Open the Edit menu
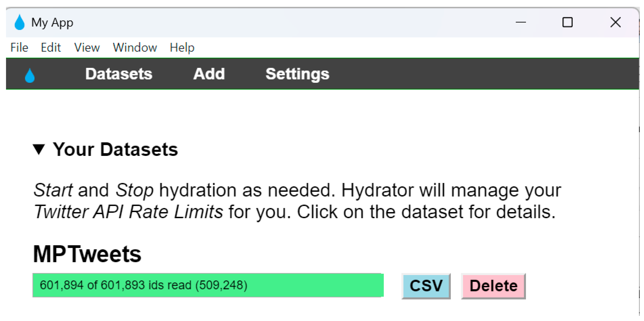Screen dimensions: 644x321 click(x=51, y=48)
